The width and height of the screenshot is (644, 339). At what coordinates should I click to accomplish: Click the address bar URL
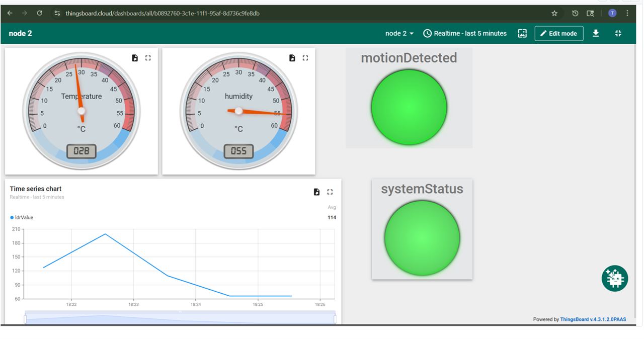point(163,13)
